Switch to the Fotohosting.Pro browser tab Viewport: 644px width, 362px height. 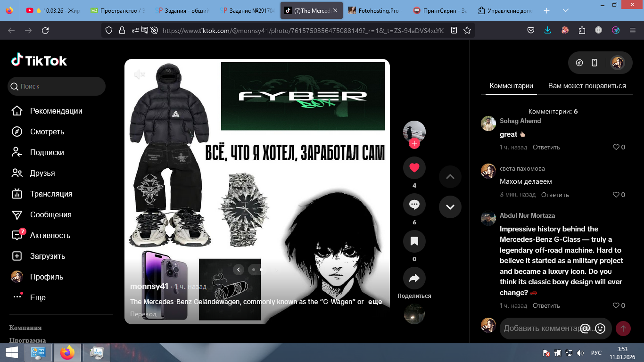[374, 10]
